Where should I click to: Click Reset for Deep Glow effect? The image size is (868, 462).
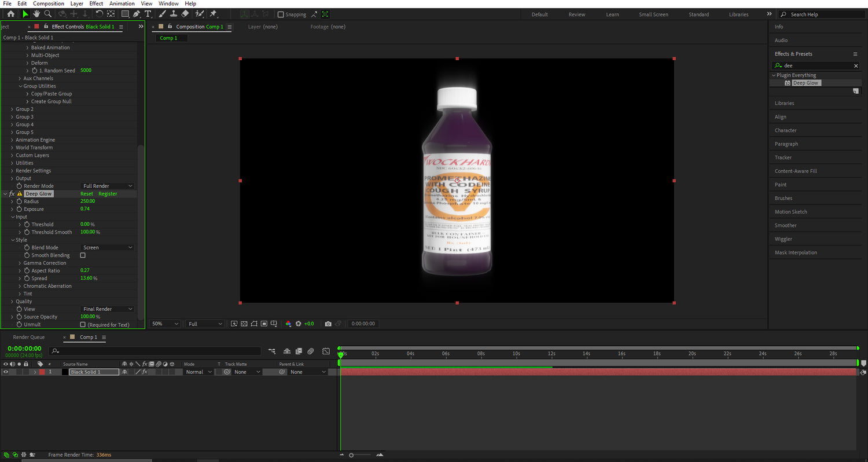pyautogui.click(x=86, y=194)
